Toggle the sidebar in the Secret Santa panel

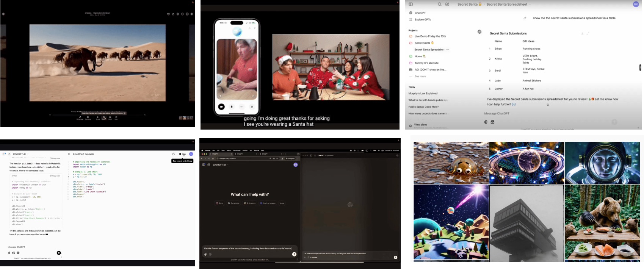pyautogui.click(x=411, y=4)
